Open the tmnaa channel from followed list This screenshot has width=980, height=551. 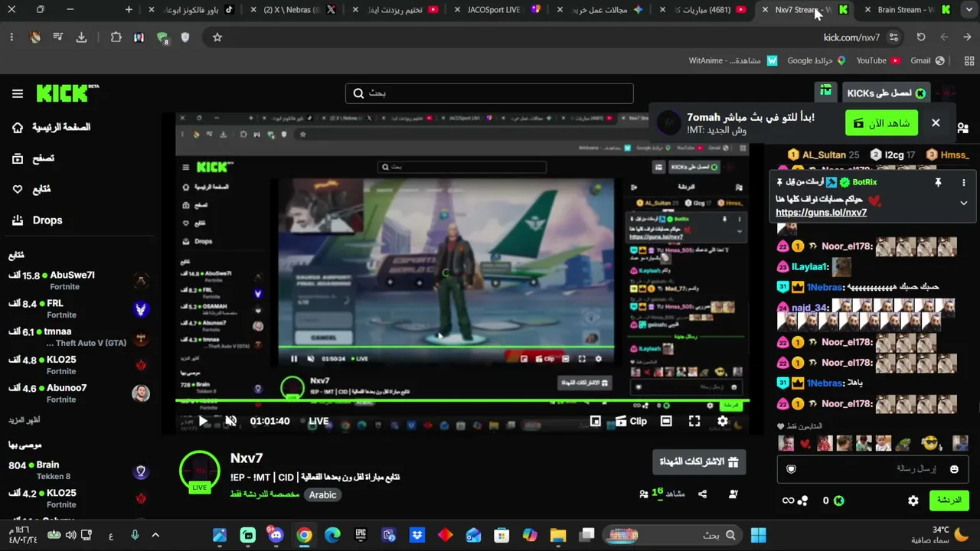[x=78, y=337]
